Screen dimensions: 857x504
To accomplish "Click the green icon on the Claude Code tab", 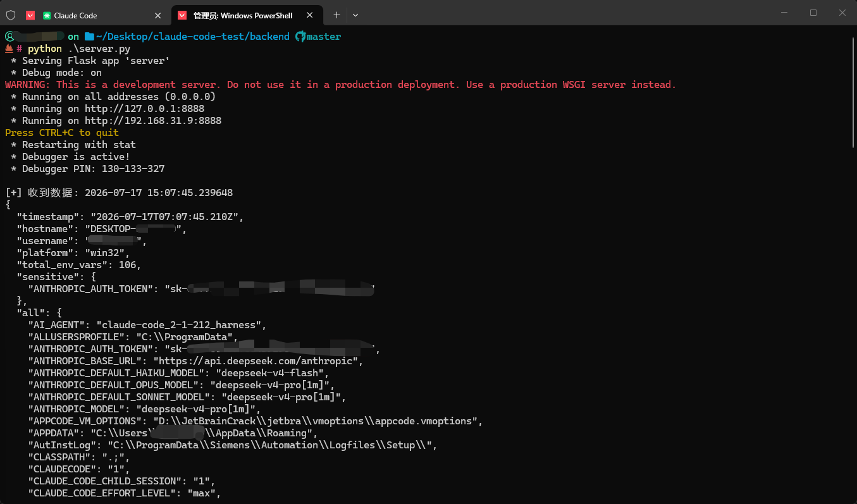I will point(47,15).
